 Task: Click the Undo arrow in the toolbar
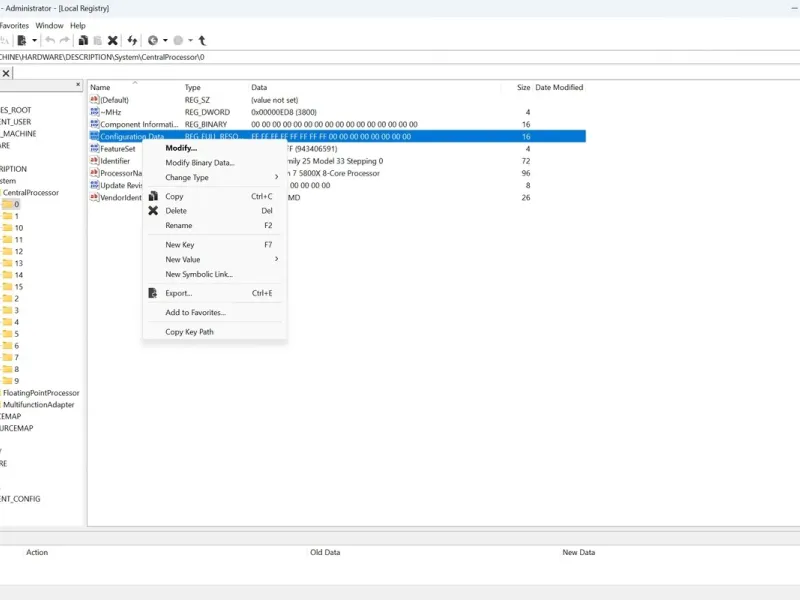pos(50,41)
